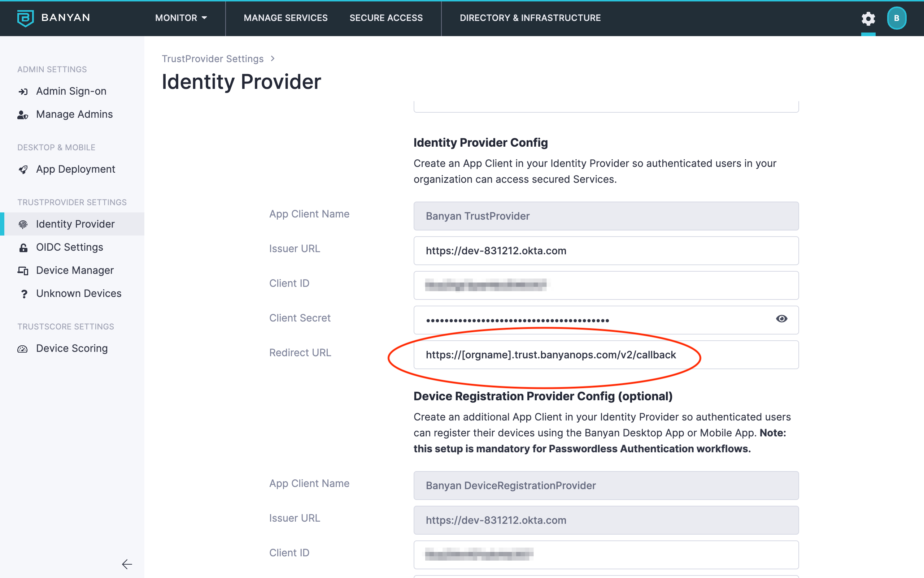
Task: Open DIRECTORY & INFRASTRUCTURE menu
Action: (x=530, y=18)
